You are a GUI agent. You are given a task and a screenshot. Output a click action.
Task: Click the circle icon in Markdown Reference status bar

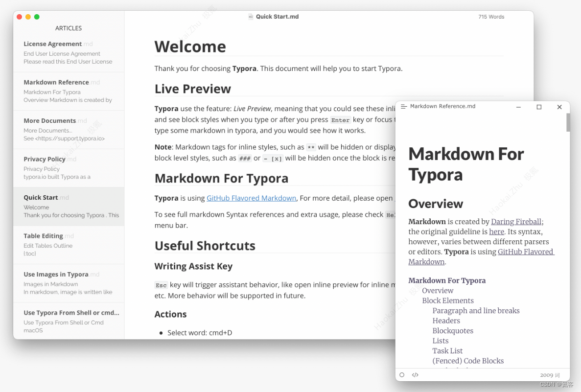coord(402,375)
